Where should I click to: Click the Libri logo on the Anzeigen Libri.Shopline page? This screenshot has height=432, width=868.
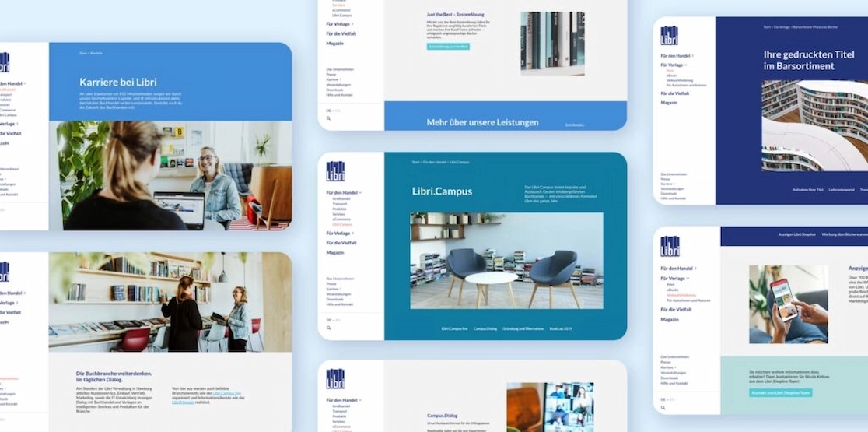click(x=669, y=247)
